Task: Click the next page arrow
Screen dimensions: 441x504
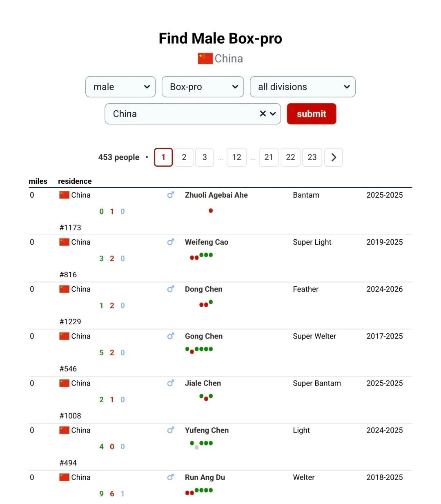Action: (333, 157)
